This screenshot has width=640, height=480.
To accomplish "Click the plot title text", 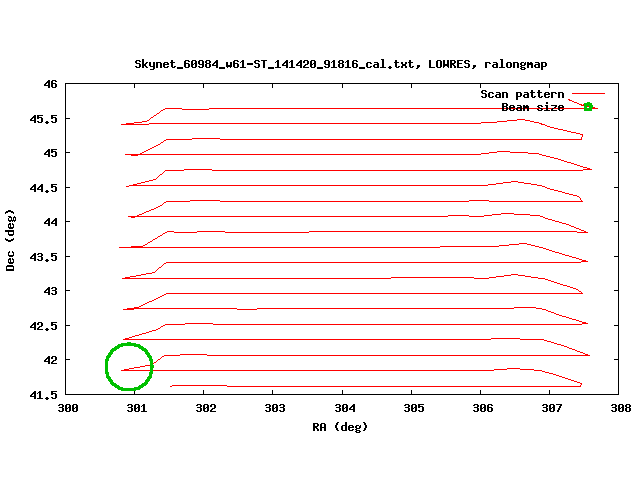I will click(x=340, y=64).
